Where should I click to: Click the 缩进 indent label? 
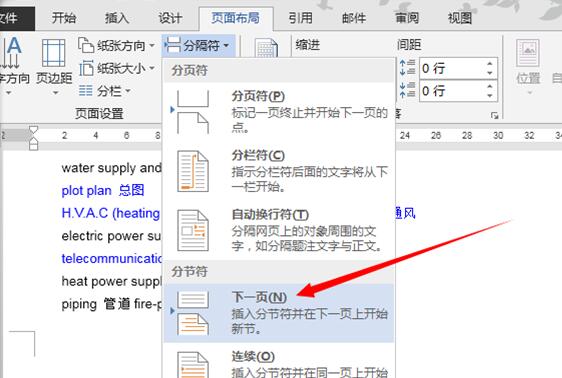point(308,45)
